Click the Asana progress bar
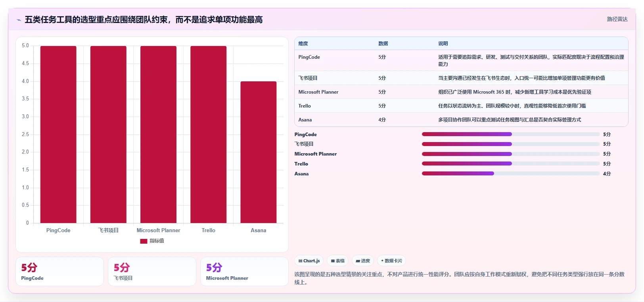644x302 pixels. coord(511,173)
